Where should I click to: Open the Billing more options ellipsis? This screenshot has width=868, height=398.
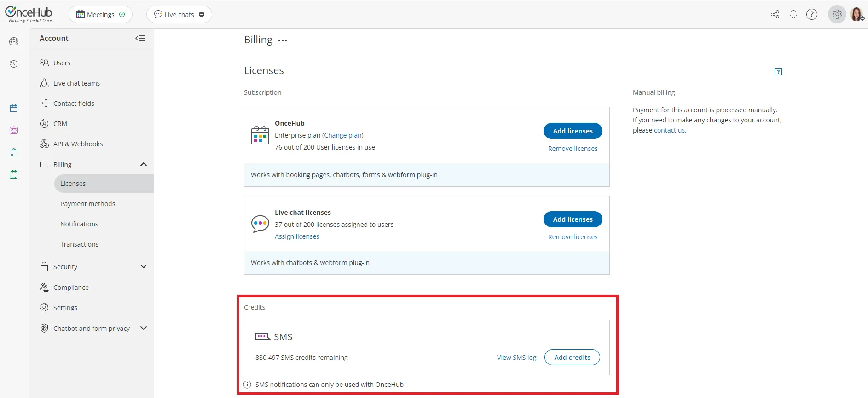pyautogui.click(x=283, y=40)
